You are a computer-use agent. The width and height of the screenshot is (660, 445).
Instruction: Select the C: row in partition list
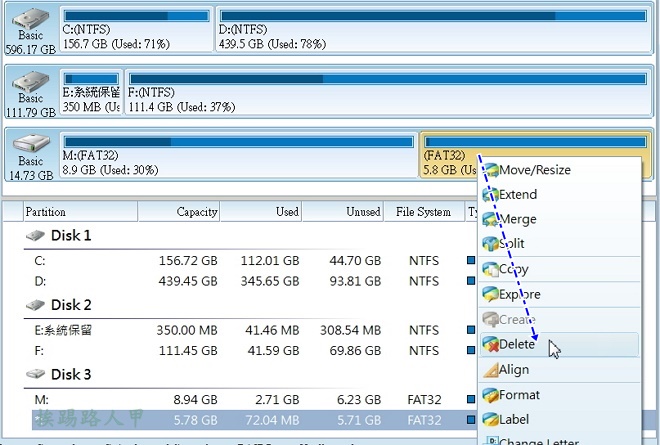click(x=254, y=261)
